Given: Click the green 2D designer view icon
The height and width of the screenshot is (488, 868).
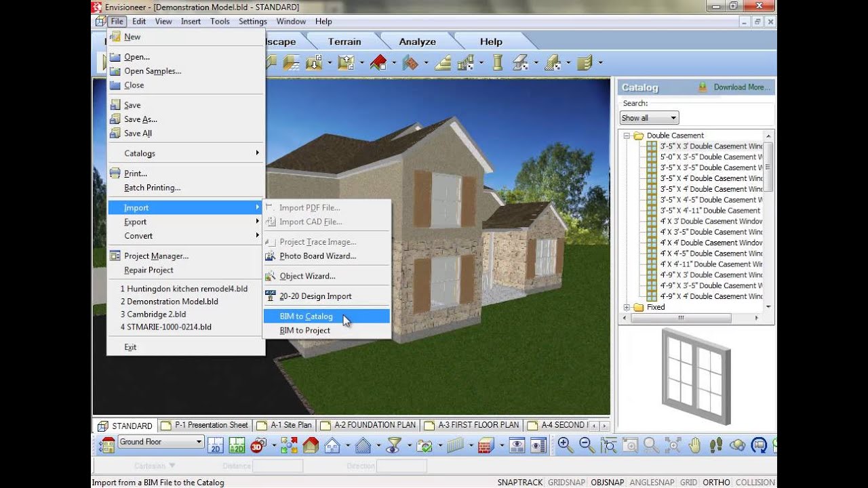Looking at the screenshot, I should pos(237,445).
